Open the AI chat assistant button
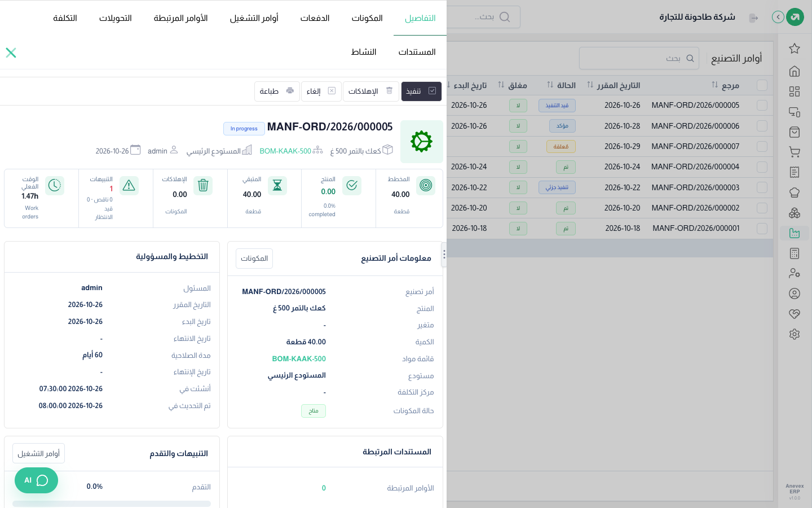 [x=36, y=480]
